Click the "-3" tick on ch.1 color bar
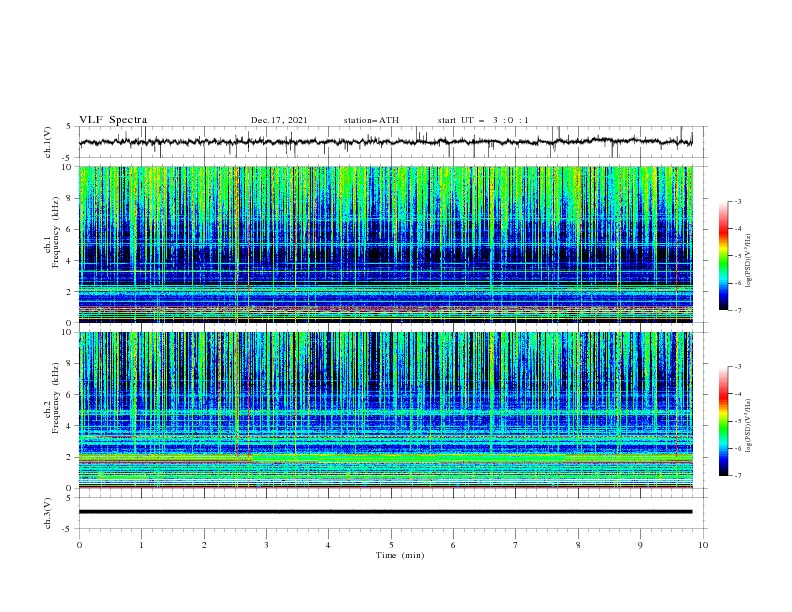792x612 pixels. coord(738,201)
